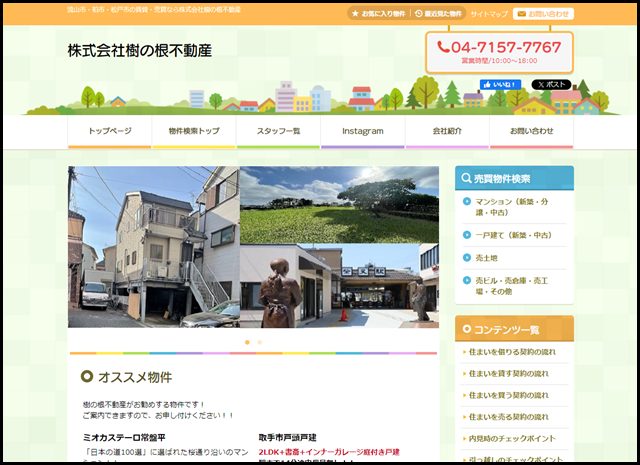640x465 pixels.
Task: Open 住まいを売る契約の流れ link
Action: [x=509, y=417]
